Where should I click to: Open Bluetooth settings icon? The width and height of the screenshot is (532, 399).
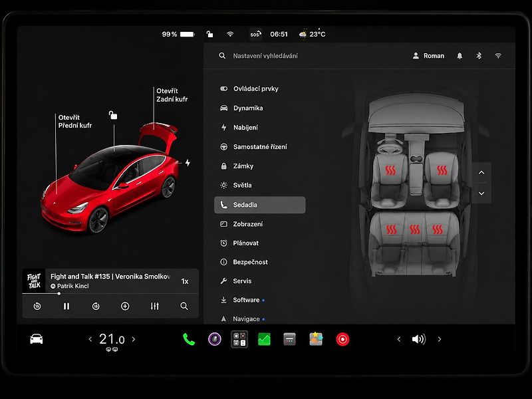(x=479, y=56)
